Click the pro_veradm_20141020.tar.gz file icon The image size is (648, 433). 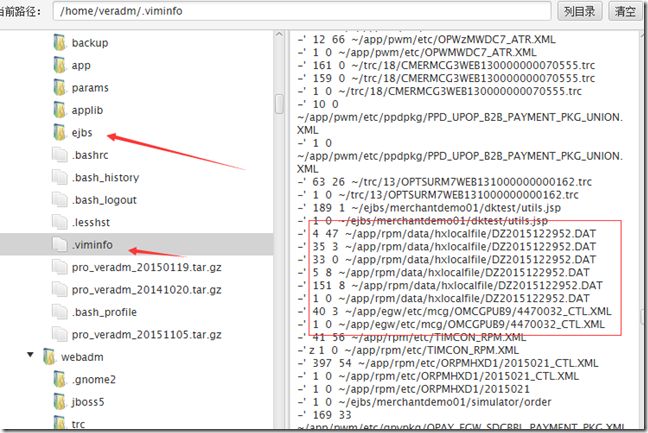click(60, 289)
